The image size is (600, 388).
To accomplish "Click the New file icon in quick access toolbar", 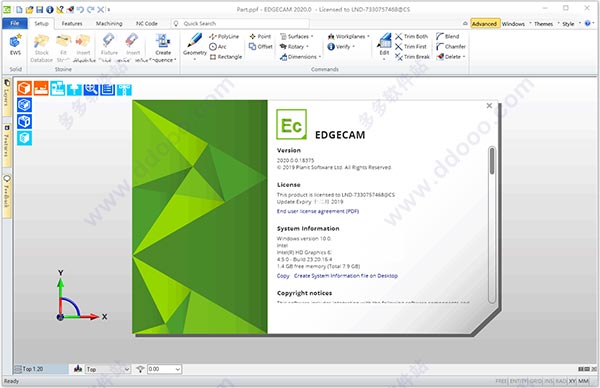I will 19,9.
